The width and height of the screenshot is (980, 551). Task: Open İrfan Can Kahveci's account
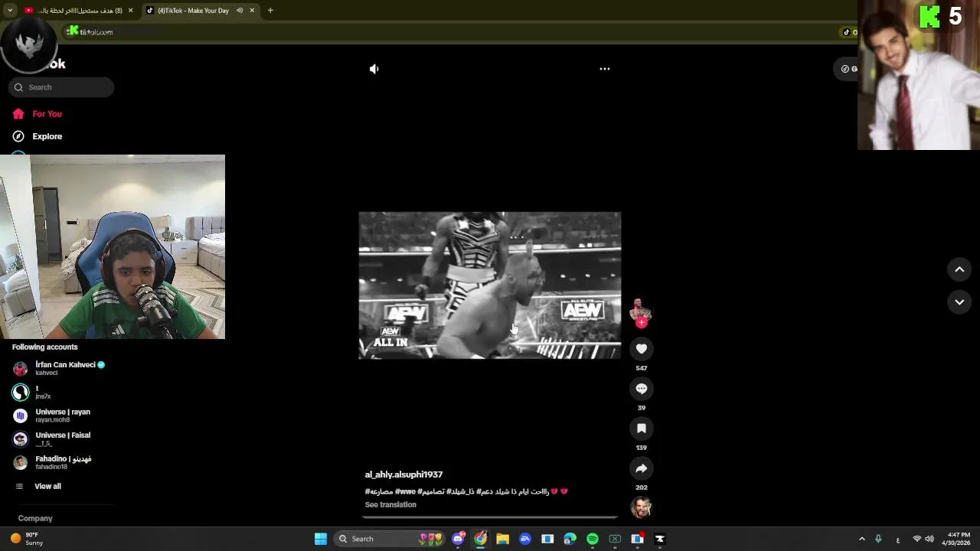coord(59,368)
